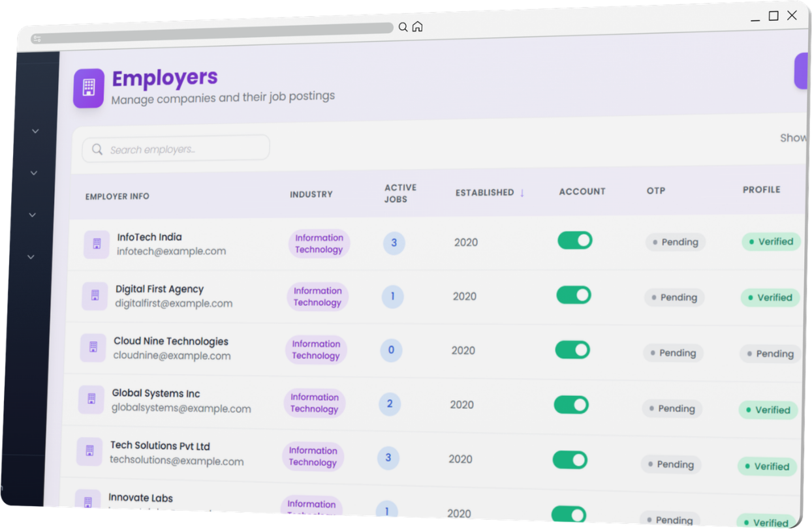Click Information Technology tag in Cloud Nine row
The height and width of the screenshot is (529, 812).
pyautogui.click(x=316, y=350)
